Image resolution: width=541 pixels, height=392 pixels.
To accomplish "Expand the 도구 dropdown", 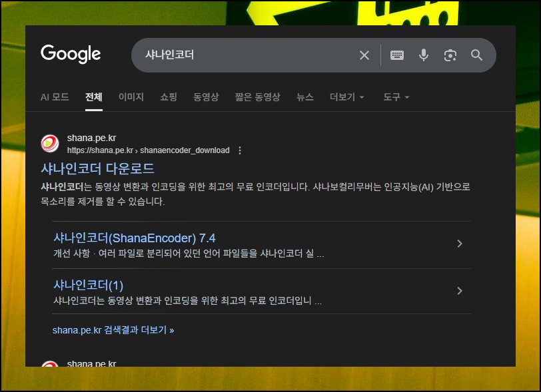I will 396,97.
